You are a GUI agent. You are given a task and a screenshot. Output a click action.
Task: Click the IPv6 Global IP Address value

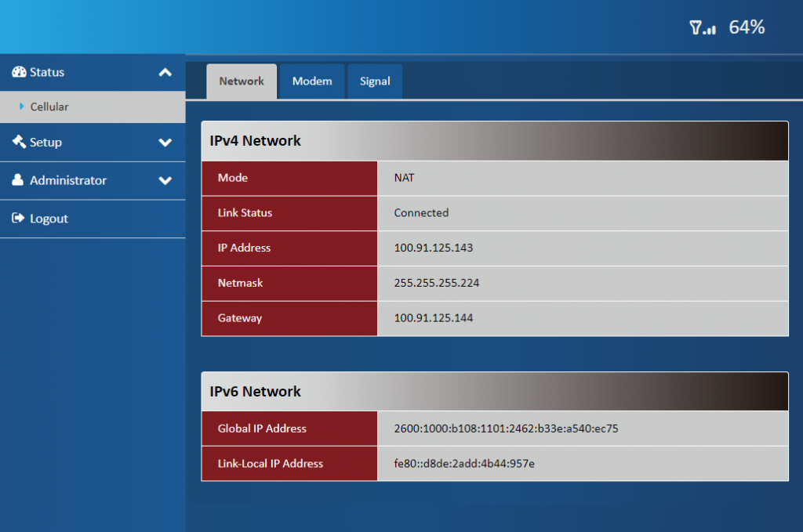(x=506, y=429)
